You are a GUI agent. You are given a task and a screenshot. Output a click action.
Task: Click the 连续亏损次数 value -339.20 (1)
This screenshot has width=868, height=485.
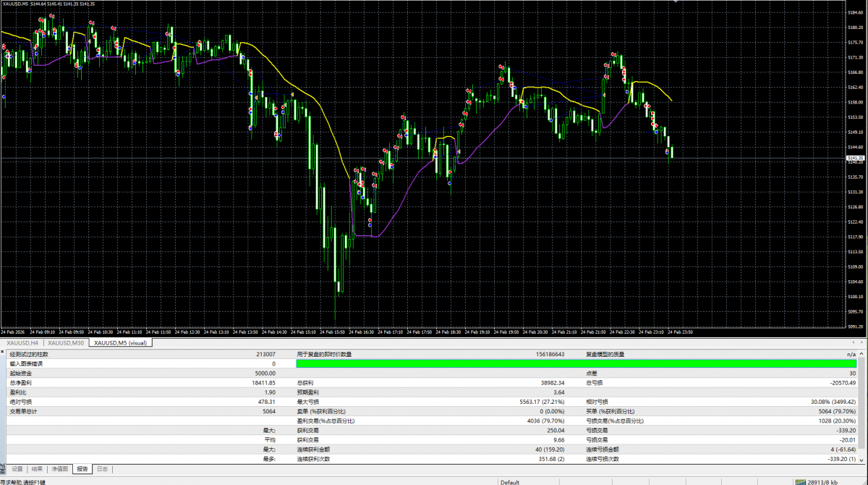tap(841, 458)
